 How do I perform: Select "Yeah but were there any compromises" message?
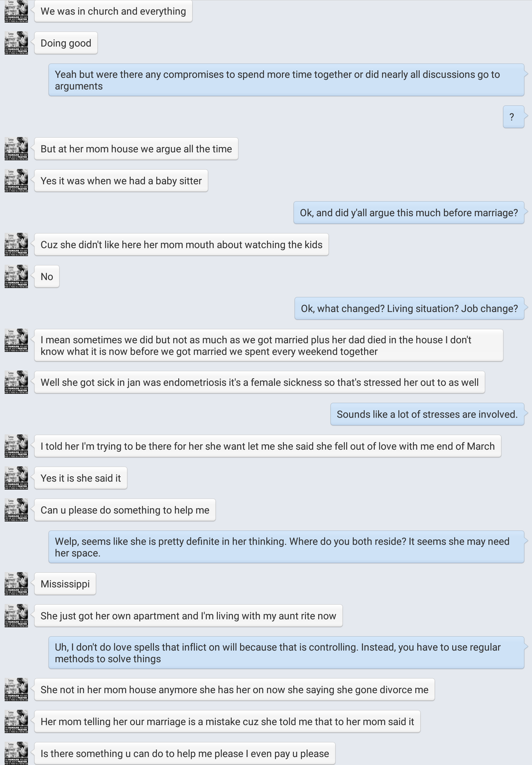coord(286,80)
